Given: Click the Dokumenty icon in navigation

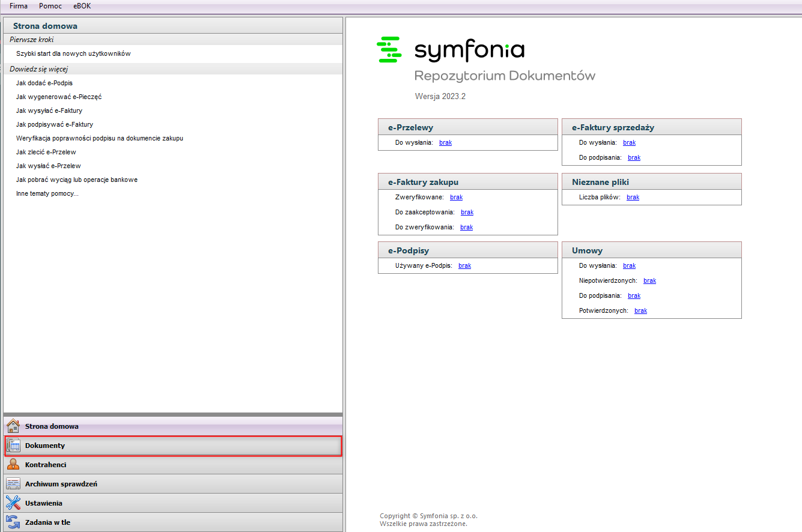Looking at the screenshot, I should [x=13, y=446].
